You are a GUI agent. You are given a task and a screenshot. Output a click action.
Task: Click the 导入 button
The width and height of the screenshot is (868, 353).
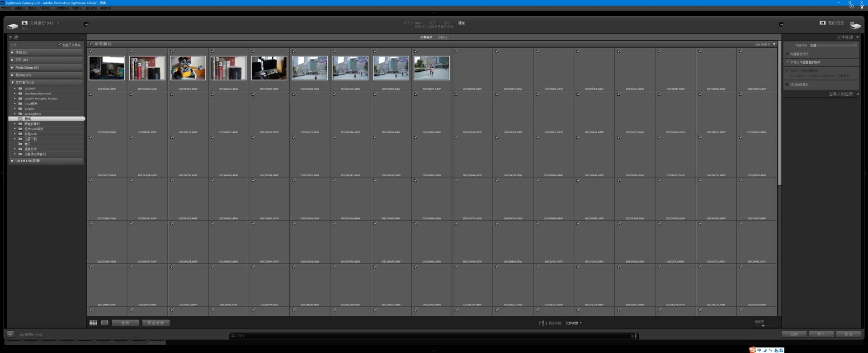click(821, 334)
